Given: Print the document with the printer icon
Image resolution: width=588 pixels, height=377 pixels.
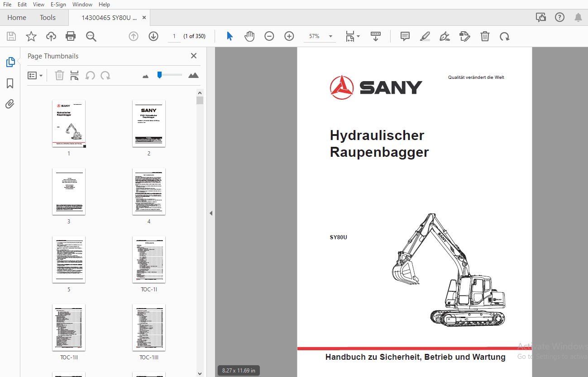Looking at the screenshot, I should [71, 36].
